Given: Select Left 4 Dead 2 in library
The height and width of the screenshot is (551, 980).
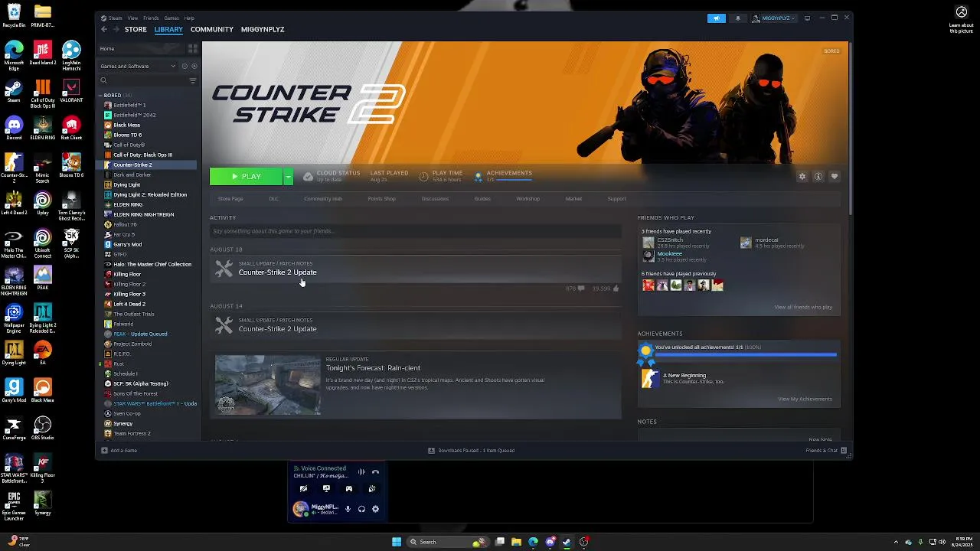Looking at the screenshot, I should coord(129,304).
